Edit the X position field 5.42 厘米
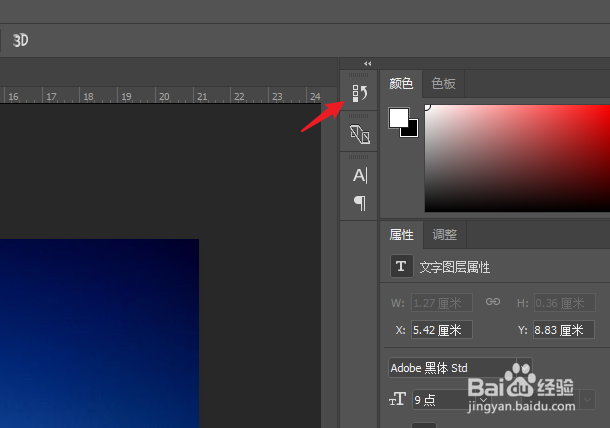This screenshot has width=610, height=428. (x=442, y=330)
